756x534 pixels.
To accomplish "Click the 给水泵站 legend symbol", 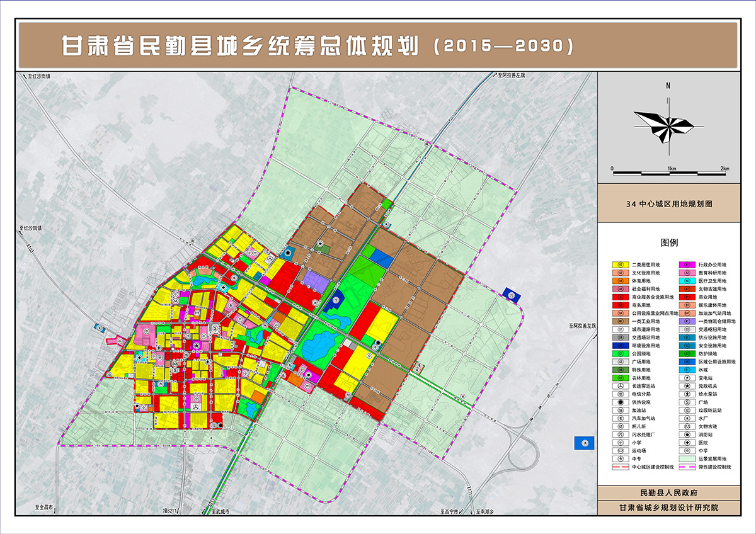I will tap(687, 394).
